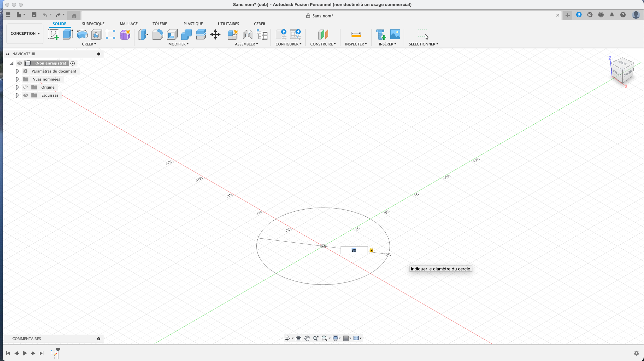Activate radio button next to Non enregistré
The height and width of the screenshot is (361, 644).
point(72,63)
